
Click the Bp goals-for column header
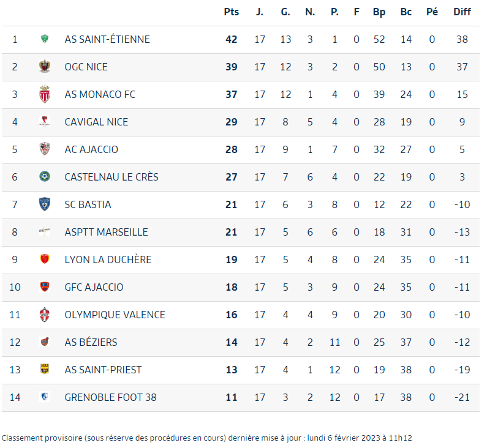pyautogui.click(x=379, y=12)
